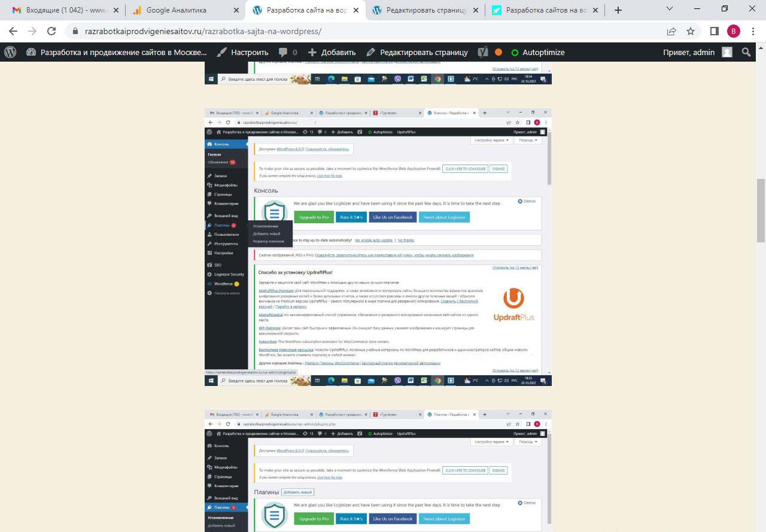Viewport: 766px width, 532px height.
Task: Expand the "Добавить" menu in the admin bar
Action: click(x=332, y=52)
